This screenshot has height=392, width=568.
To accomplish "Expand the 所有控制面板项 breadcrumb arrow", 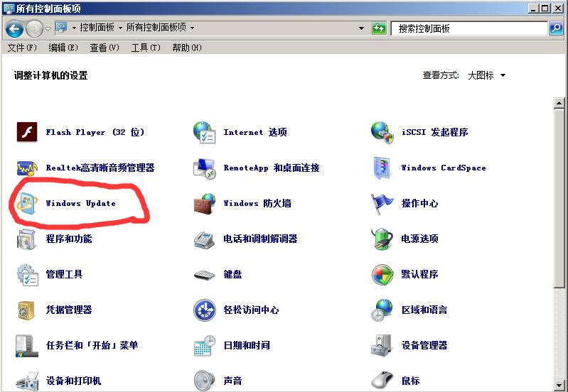I will (x=192, y=28).
